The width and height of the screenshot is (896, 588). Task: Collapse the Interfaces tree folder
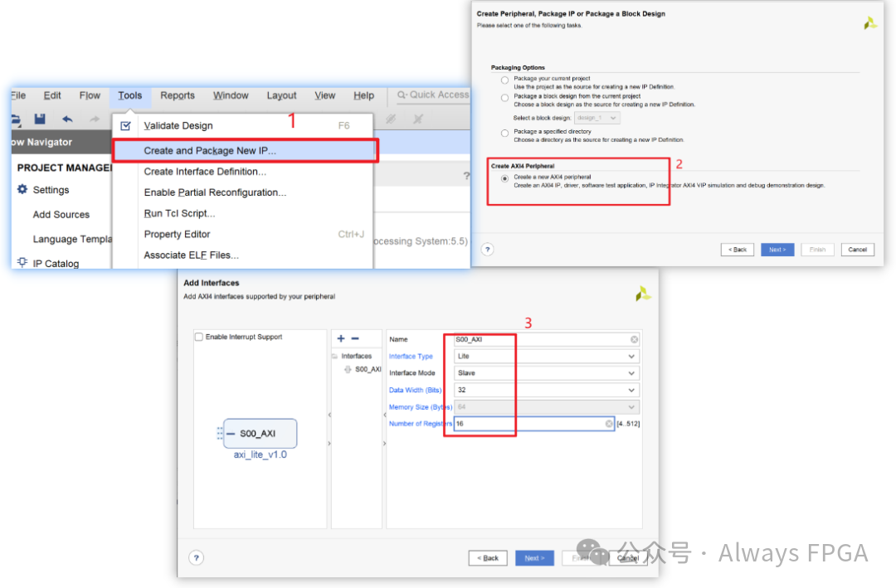[335, 356]
